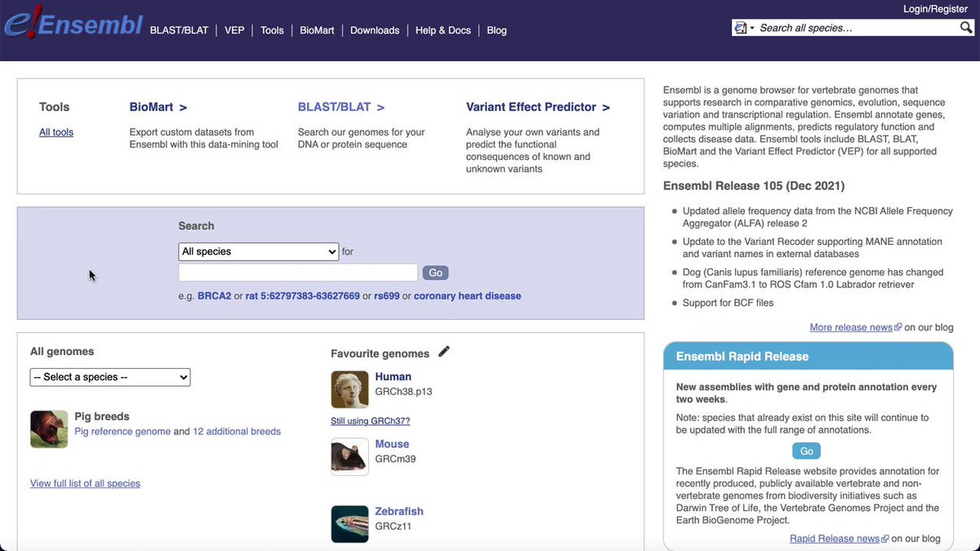Click the All tools link
The width and height of the screenshot is (980, 551).
point(56,131)
